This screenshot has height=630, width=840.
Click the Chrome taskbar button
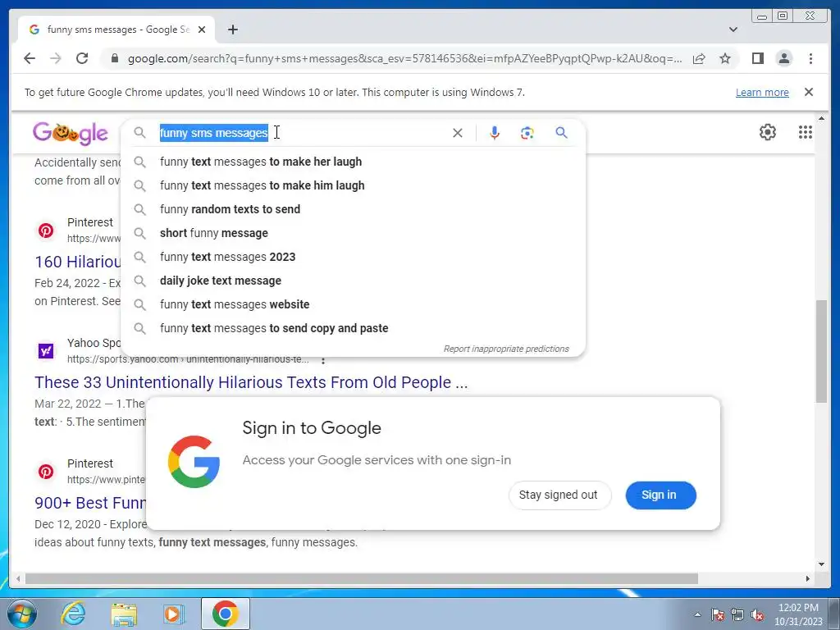[226, 614]
